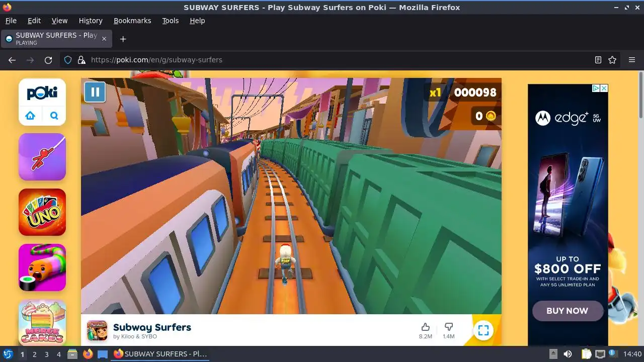This screenshot has width=644, height=362.
Task: Click the Subway Surfers title text
Action: pos(152,327)
